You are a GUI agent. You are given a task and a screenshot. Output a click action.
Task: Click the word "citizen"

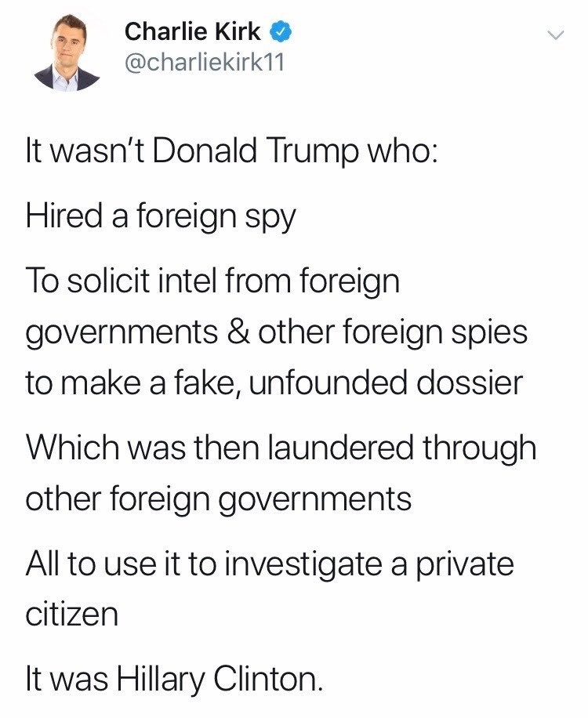(71, 614)
